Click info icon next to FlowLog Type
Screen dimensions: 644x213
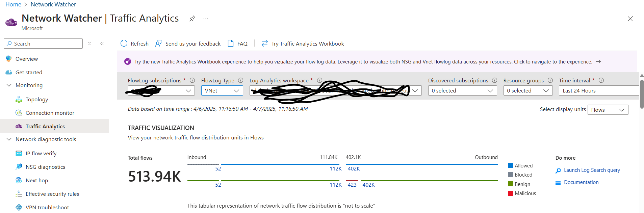click(241, 80)
